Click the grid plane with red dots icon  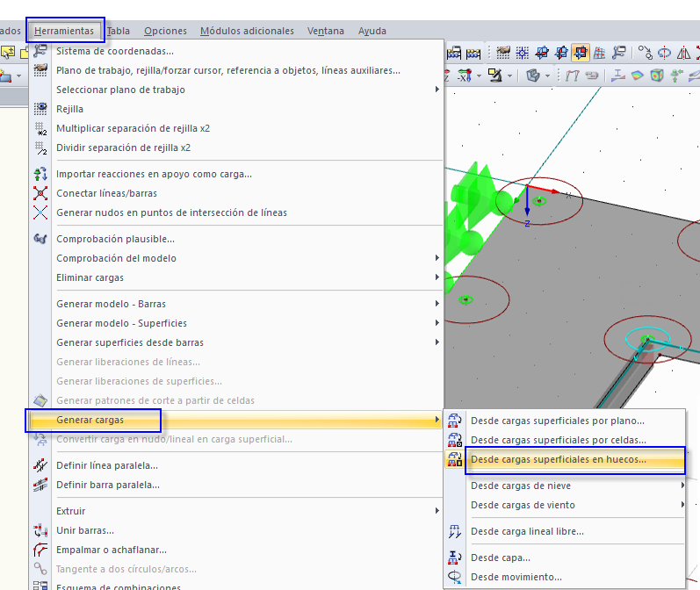(x=600, y=53)
